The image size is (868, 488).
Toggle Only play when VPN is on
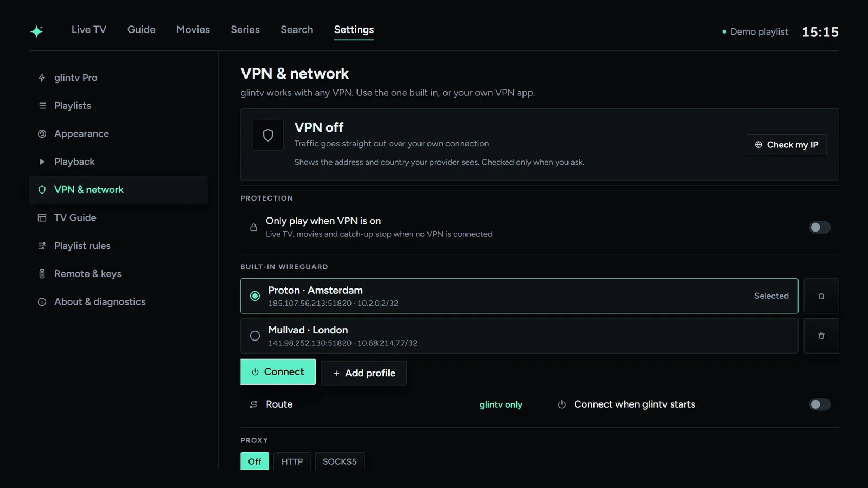pyautogui.click(x=820, y=227)
